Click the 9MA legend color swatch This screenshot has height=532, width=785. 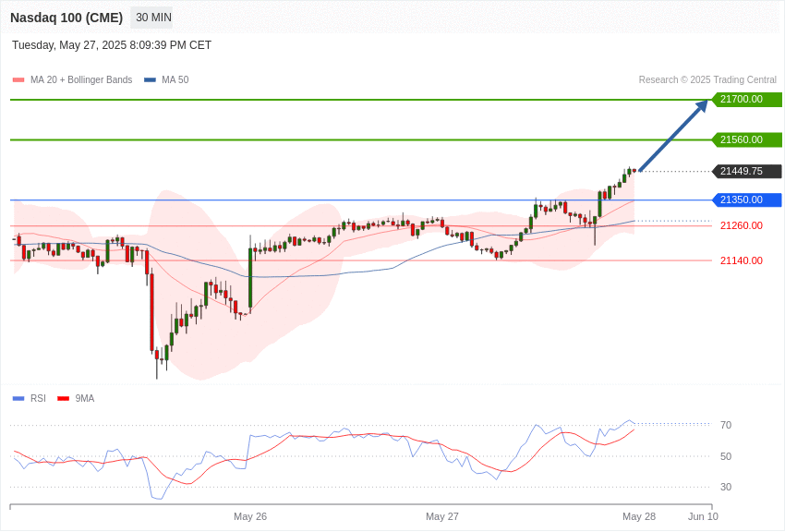pyautogui.click(x=64, y=398)
